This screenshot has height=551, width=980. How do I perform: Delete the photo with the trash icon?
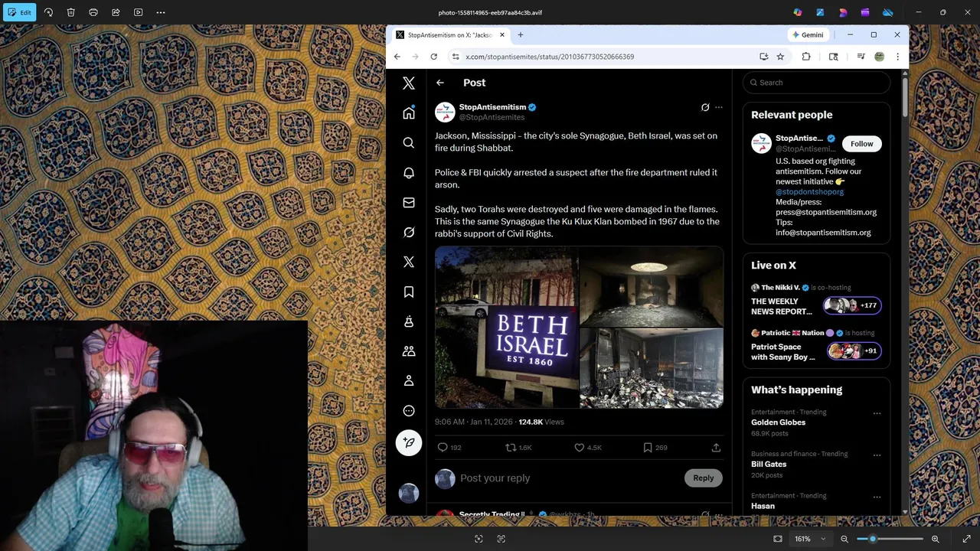[x=70, y=12]
